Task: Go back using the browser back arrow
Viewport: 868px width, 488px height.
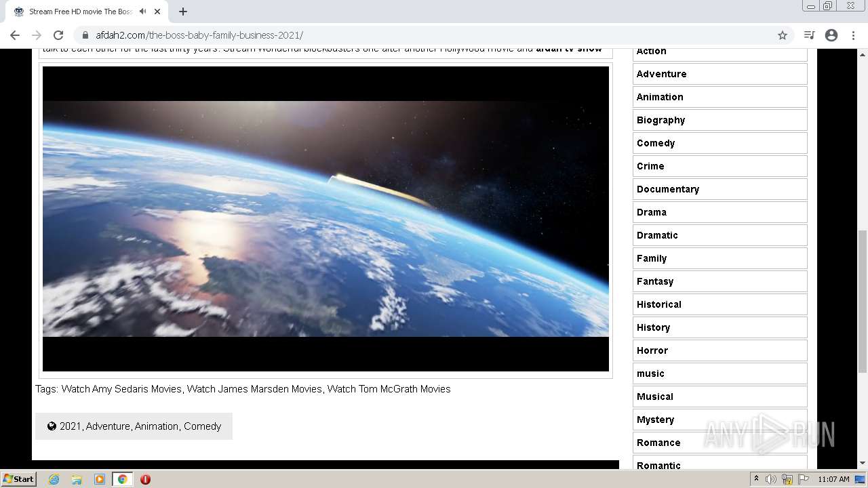Action: click(x=15, y=35)
